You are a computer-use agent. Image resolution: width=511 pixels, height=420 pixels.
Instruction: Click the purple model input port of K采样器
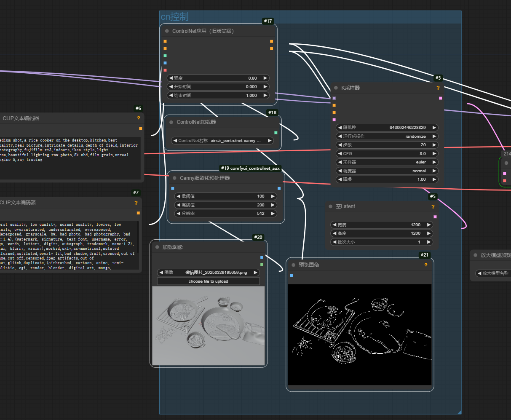coord(334,98)
